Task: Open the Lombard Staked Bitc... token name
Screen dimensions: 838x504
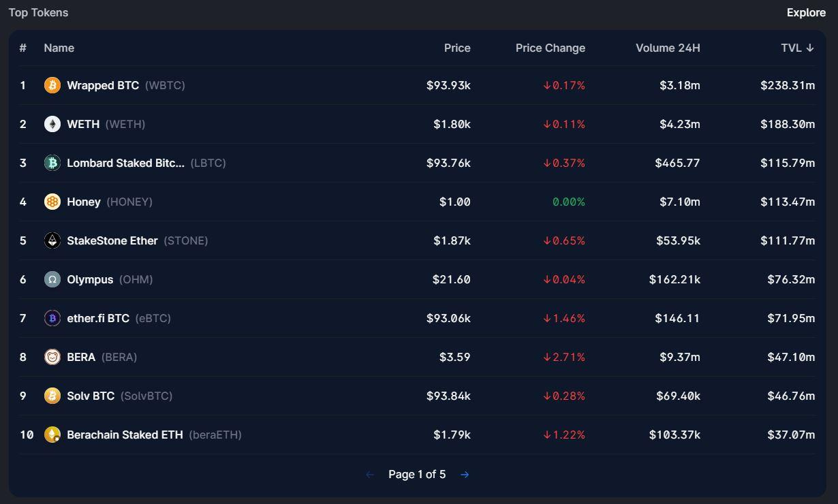Action: (x=125, y=163)
